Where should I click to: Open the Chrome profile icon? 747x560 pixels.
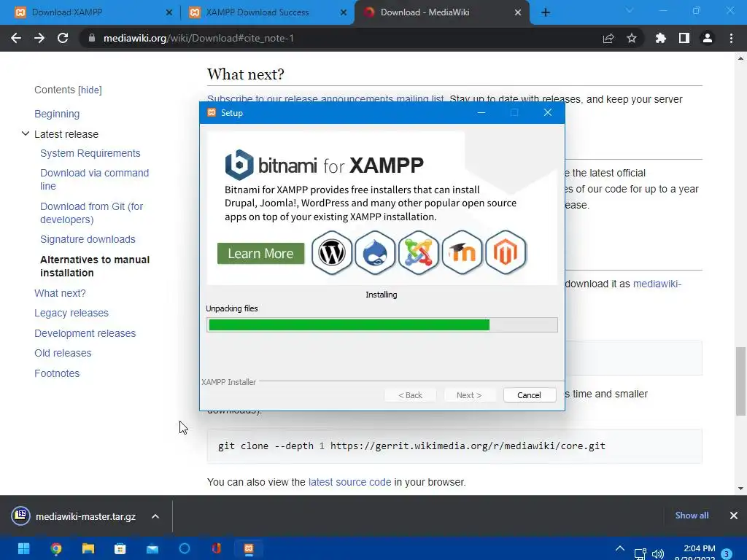[708, 38]
